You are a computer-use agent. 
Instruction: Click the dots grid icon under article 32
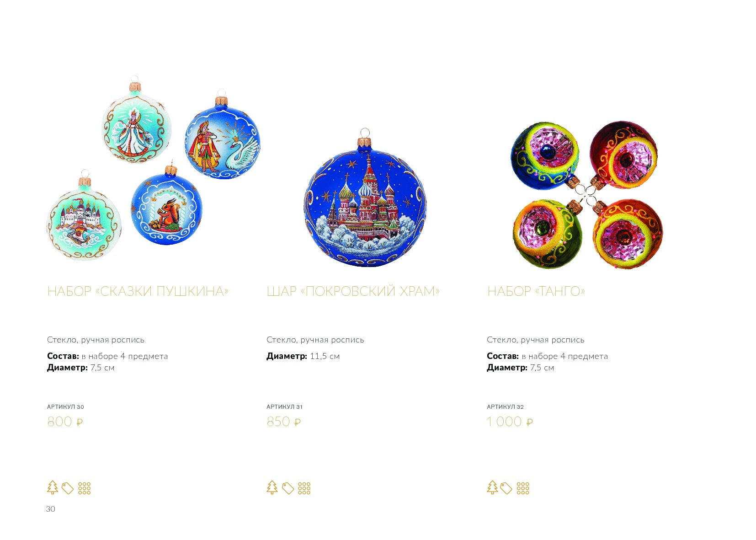coord(523,488)
